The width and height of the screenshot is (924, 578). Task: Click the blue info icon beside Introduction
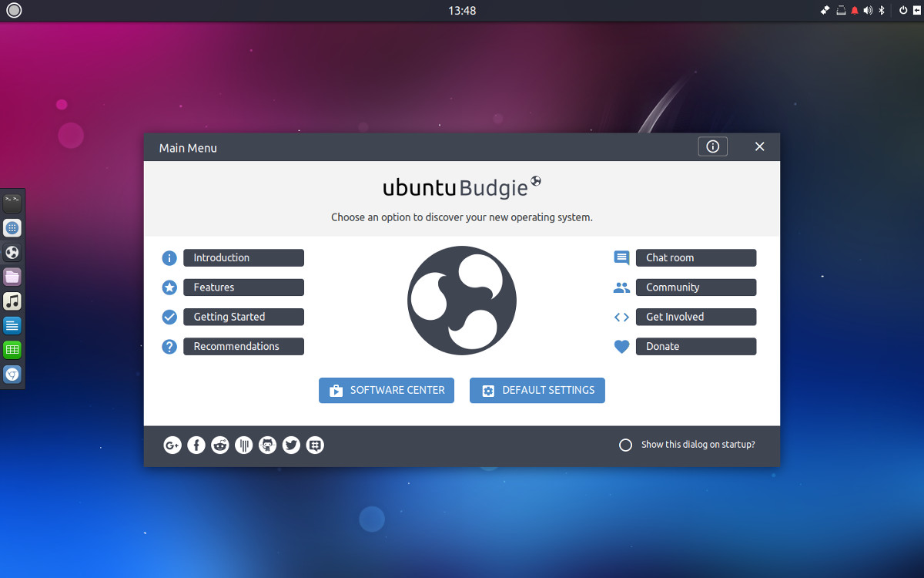point(169,258)
